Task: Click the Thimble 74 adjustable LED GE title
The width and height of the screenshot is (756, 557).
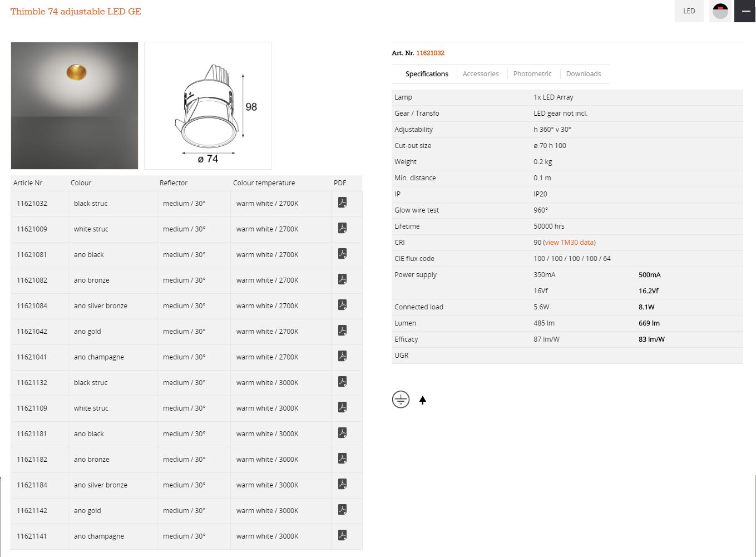Action: (x=76, y=11)
